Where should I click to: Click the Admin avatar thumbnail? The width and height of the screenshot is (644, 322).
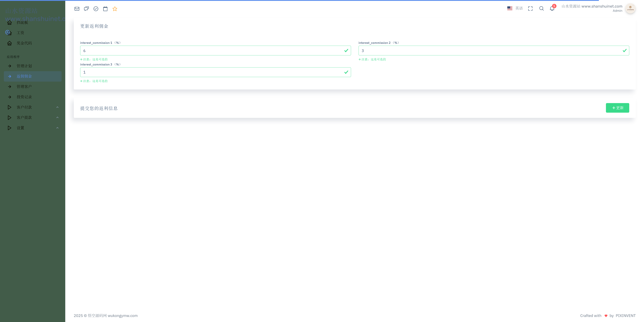click(x=630, y=9)
